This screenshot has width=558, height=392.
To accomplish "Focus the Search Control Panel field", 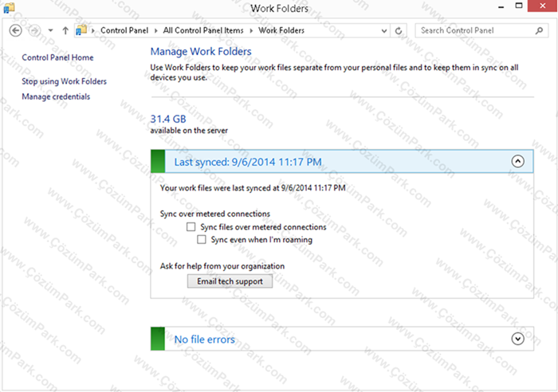I will pos(475,30).
